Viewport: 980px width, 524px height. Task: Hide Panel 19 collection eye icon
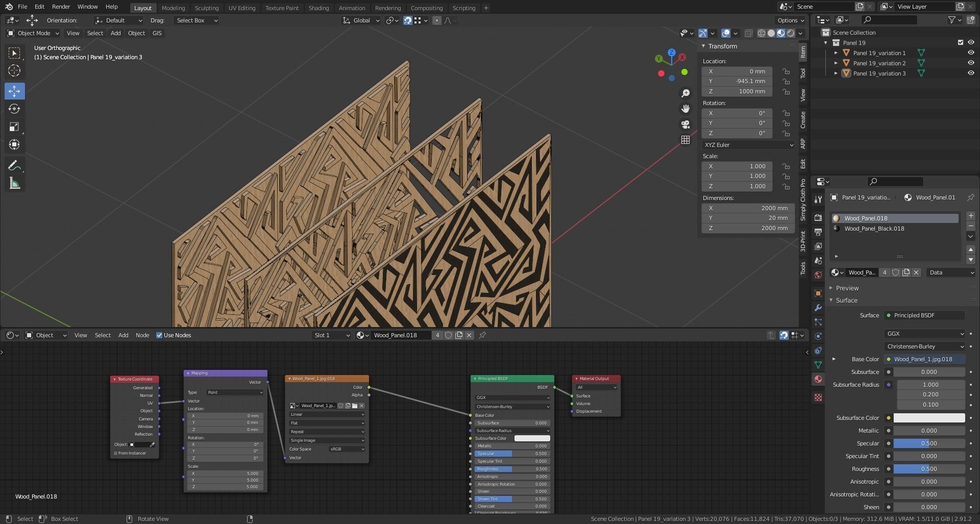[971, 42]
